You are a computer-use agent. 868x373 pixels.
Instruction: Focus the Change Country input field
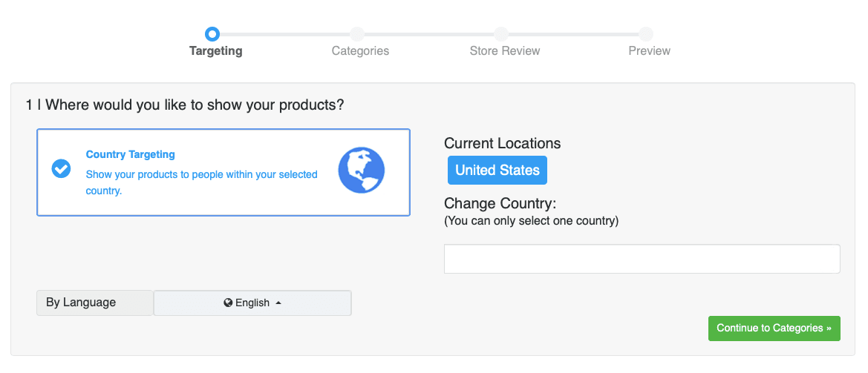point(642,259)
